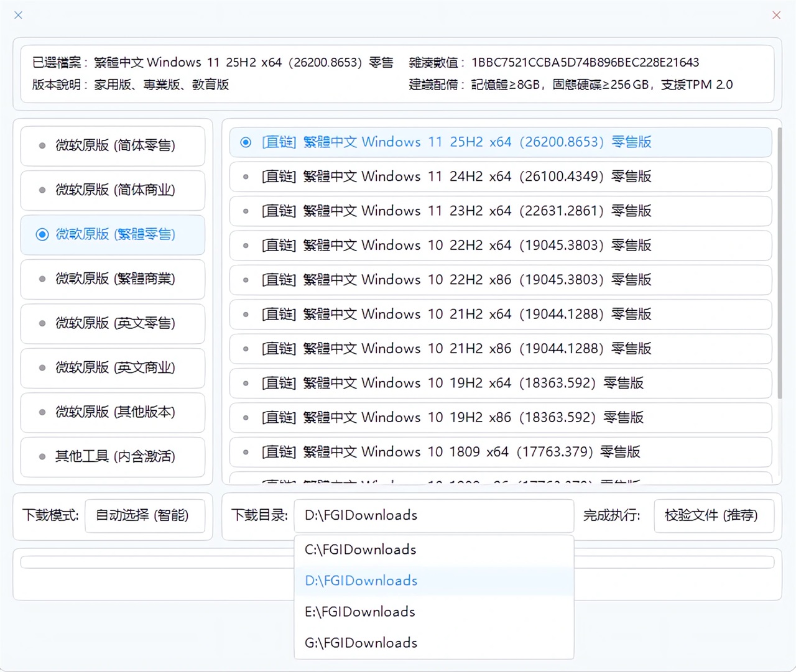Choose C:\FGIDownloads from the dropdown list

click(434, 550)
